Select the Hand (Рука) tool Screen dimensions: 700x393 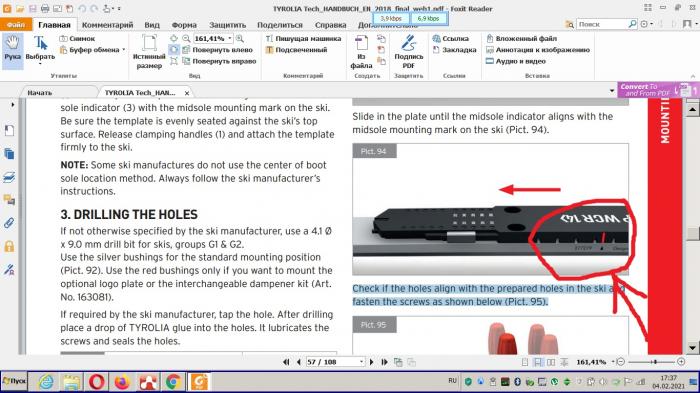[x=12, y=49]
